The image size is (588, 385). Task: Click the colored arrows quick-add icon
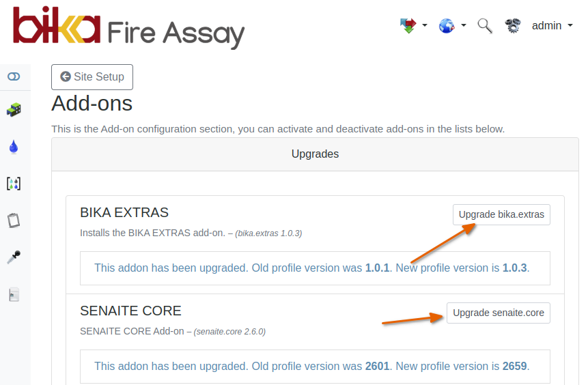(408, 26)
